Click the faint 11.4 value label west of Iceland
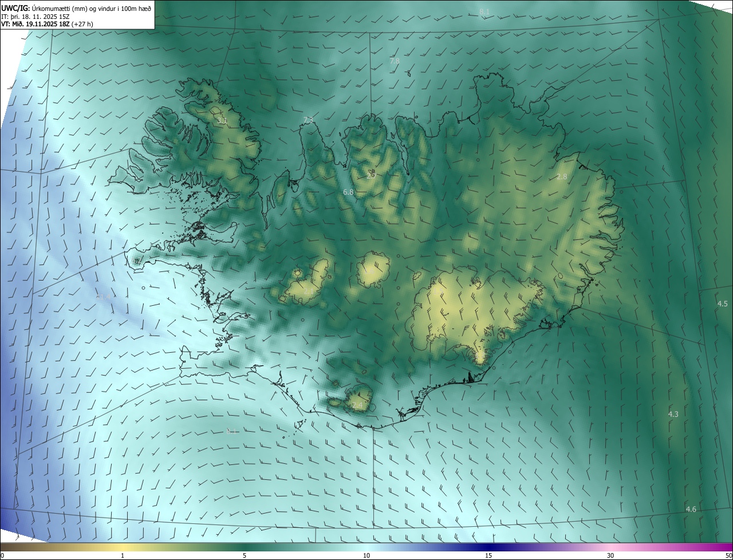 click(103, 296)
